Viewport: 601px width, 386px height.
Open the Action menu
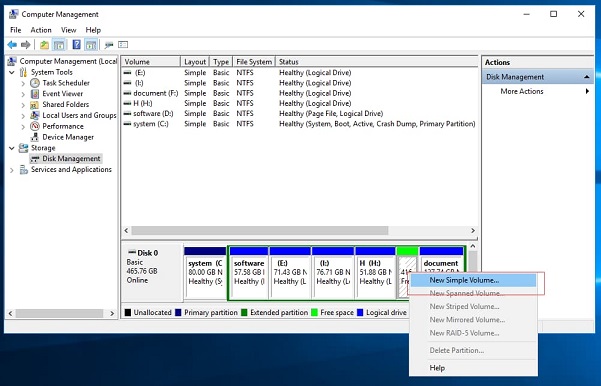[41, 30]
